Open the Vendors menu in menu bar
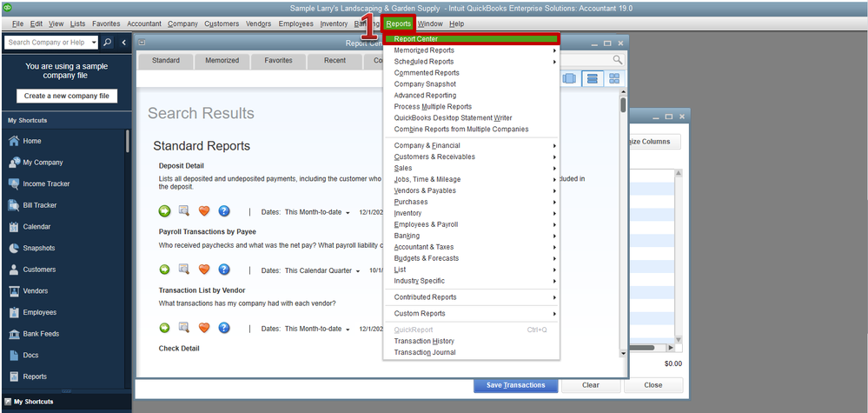The image size is (868, 413). 259,23
